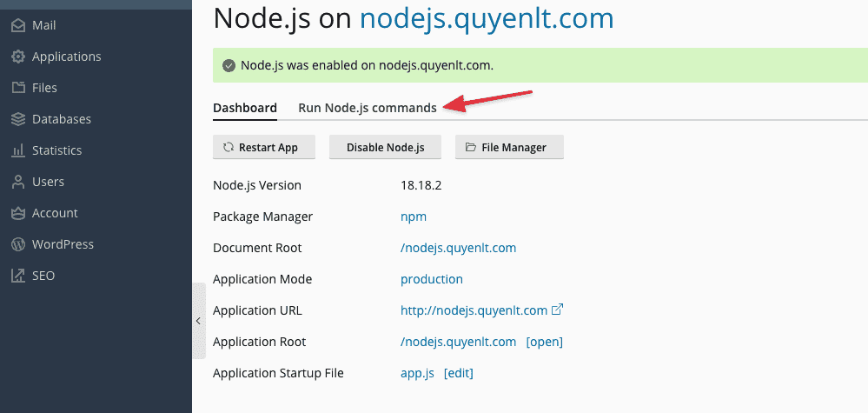
Task: Click the Databases stack icon
Action: [x=17, y=119]
